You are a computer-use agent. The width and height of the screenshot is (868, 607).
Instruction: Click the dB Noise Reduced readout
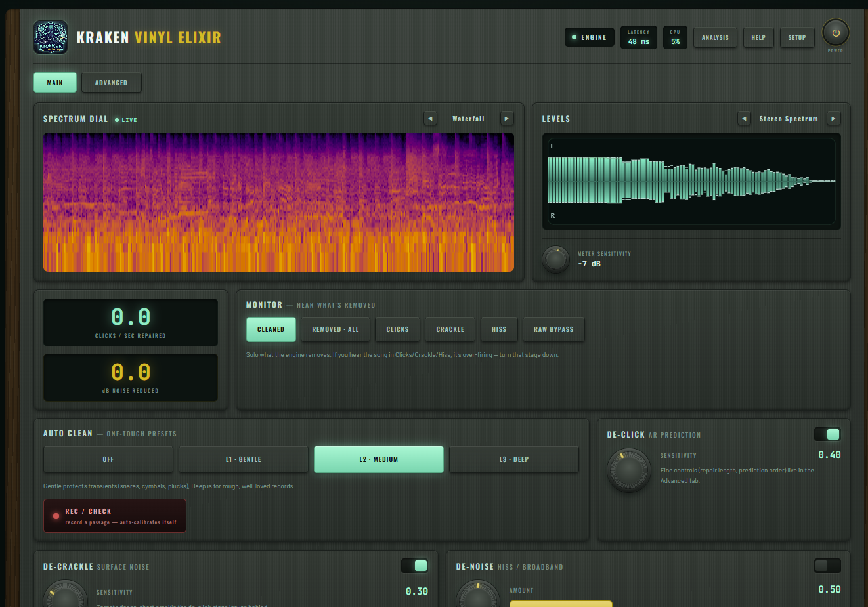pos(131,377)
